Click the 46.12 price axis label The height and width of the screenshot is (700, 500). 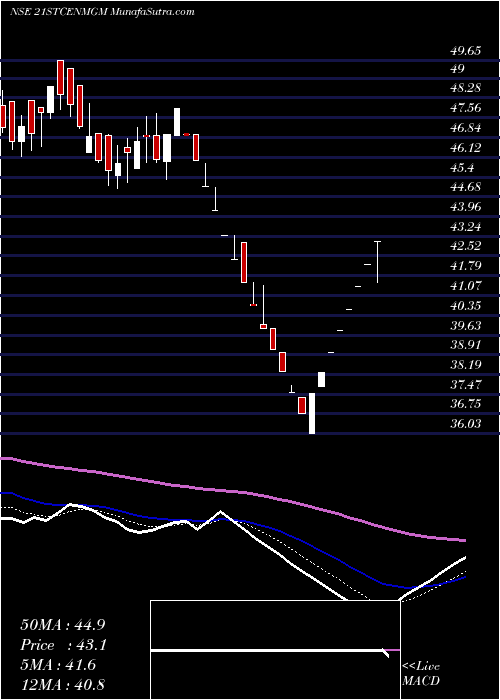pyautogui.click(x=465, y=148)
